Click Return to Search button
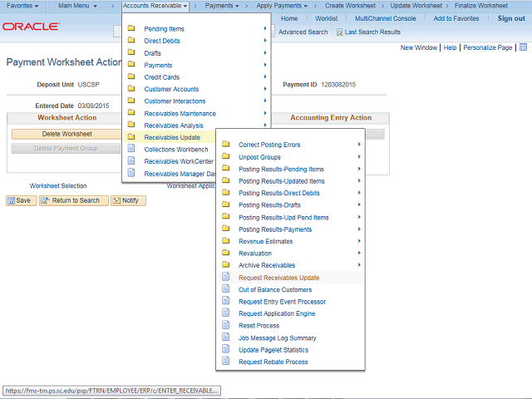 coord(74,200)
